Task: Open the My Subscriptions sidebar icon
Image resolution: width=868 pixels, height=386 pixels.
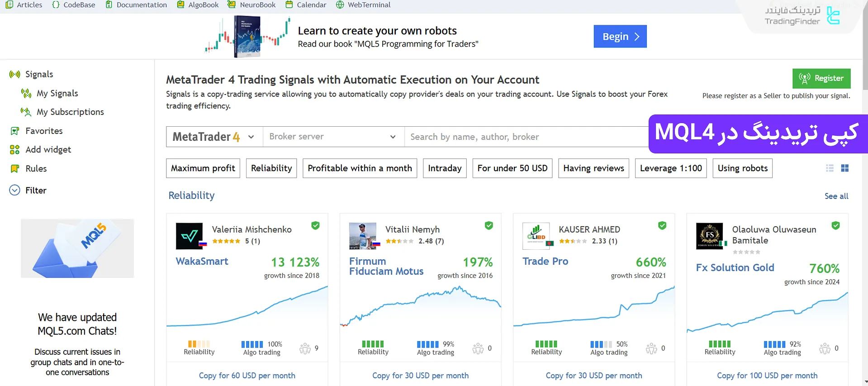Action: (26, 112)
